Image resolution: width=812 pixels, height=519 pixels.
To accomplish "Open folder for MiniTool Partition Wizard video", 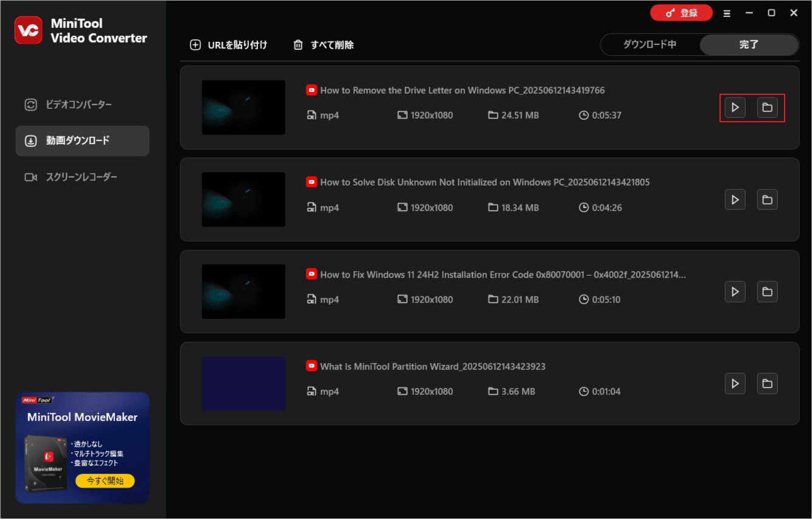I will point(768,383).
